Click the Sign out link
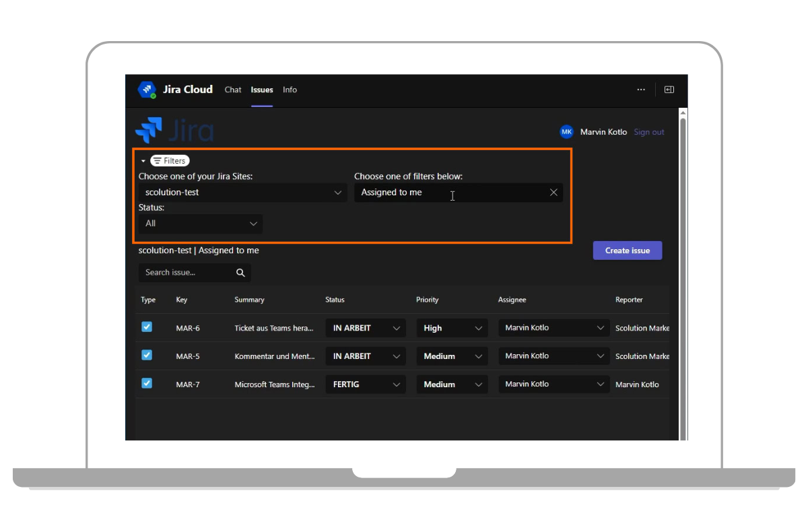The height and width of the screenshot is (532, 808). coord(649,132)
